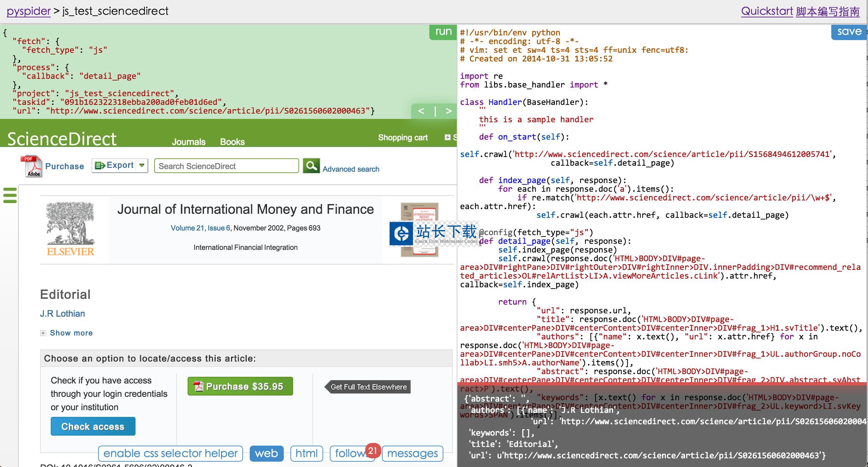Click the previous task arrow button
The height and width of the screenshot is (467, 868).
pos(421,111)
